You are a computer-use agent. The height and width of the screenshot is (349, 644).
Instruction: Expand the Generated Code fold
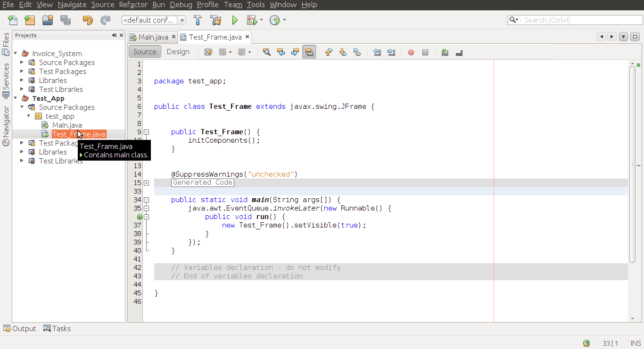(147, 183)
